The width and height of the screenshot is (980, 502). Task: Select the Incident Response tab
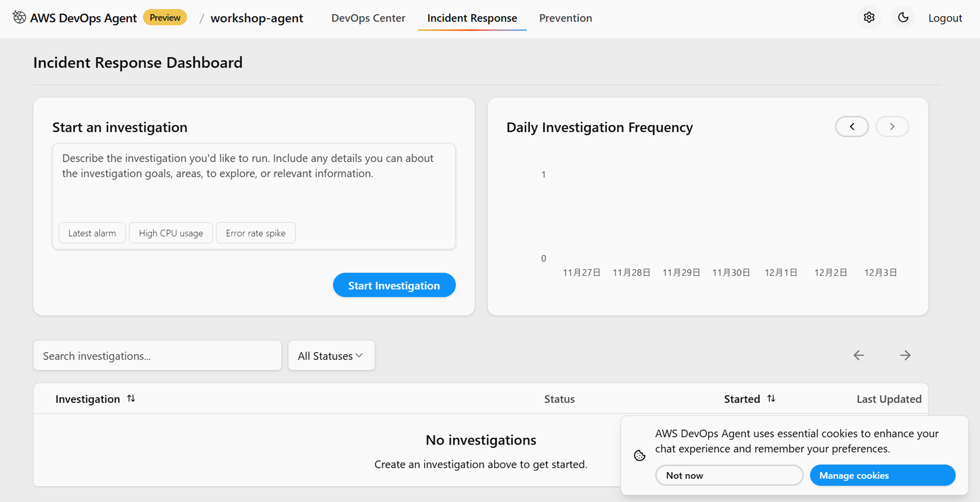click(472, 18)
